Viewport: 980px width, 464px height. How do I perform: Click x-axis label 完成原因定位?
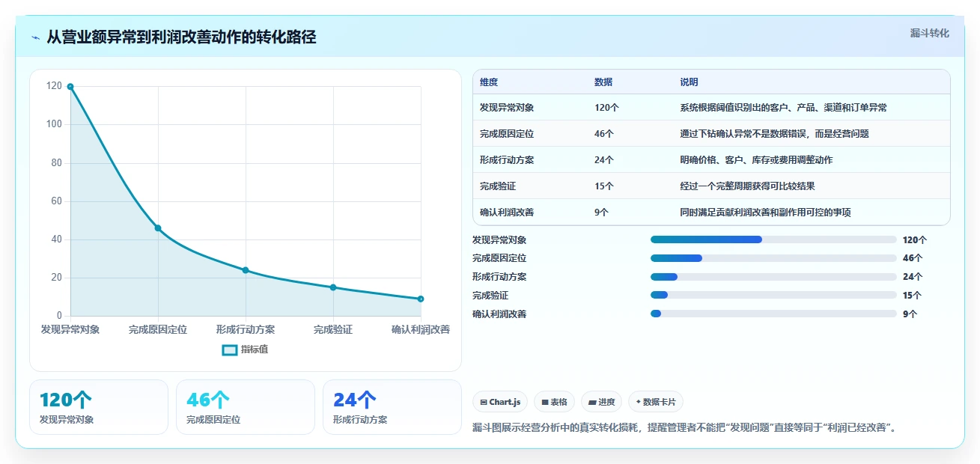tap(158, 329)
